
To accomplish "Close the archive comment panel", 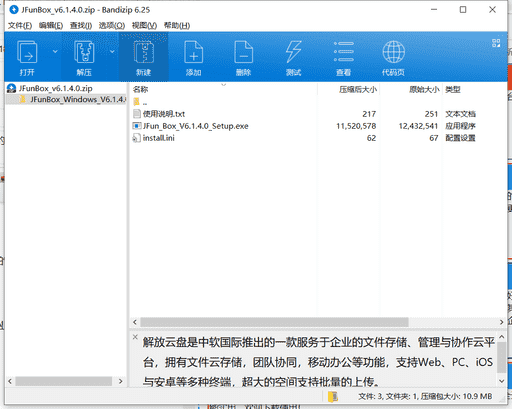I will click(x=135, y=337).
